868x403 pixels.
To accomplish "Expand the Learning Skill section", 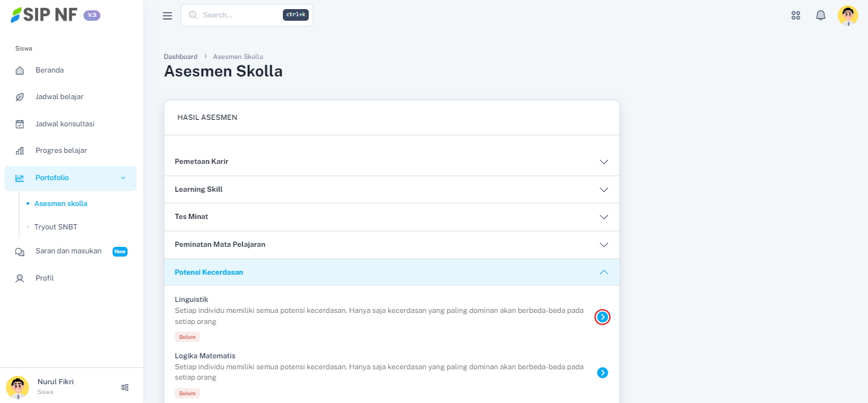I will click(x=392, y=190).
